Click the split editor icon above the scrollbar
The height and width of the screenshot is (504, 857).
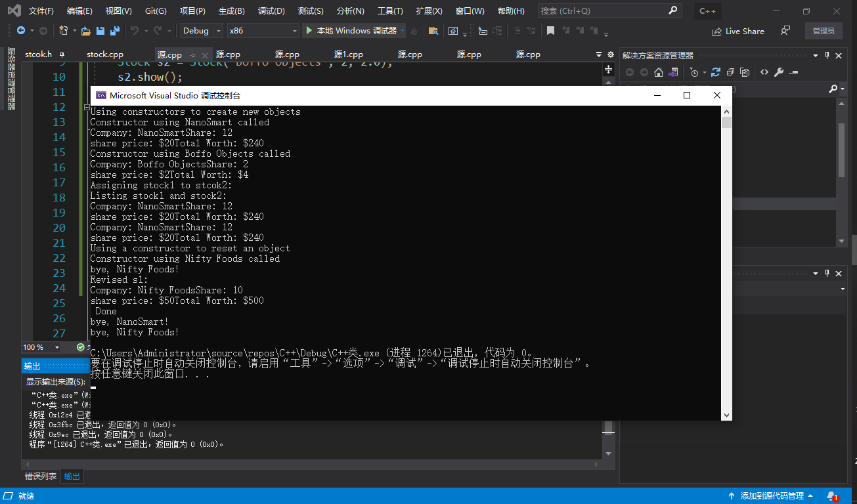pos(609,69)
